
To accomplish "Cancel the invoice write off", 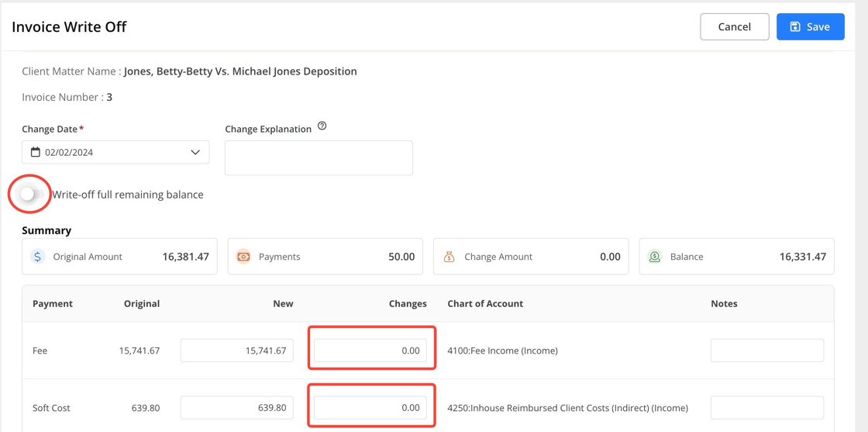I will [x=735, y=26].
